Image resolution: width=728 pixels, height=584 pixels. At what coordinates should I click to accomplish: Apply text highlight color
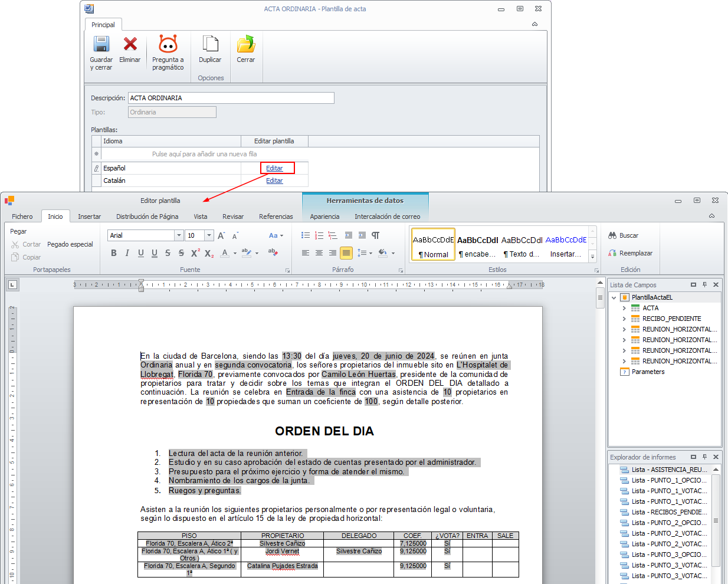[x=247, y=252]
